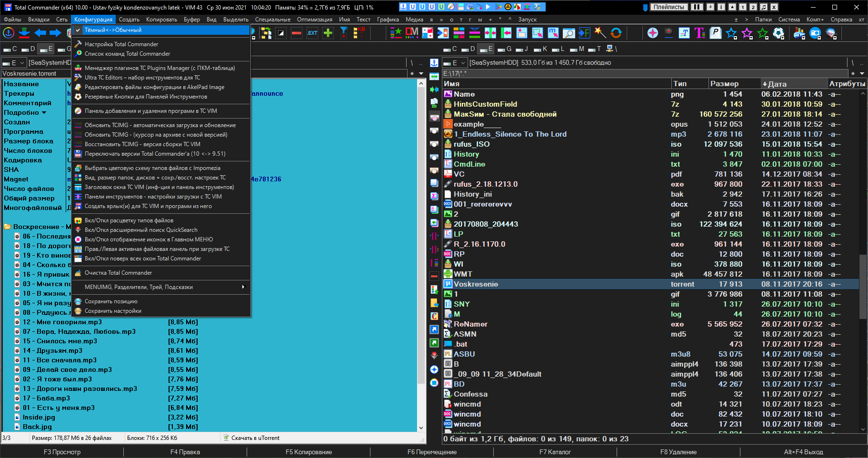Choose Настройка Total Commander menu entry

[161, 44]
